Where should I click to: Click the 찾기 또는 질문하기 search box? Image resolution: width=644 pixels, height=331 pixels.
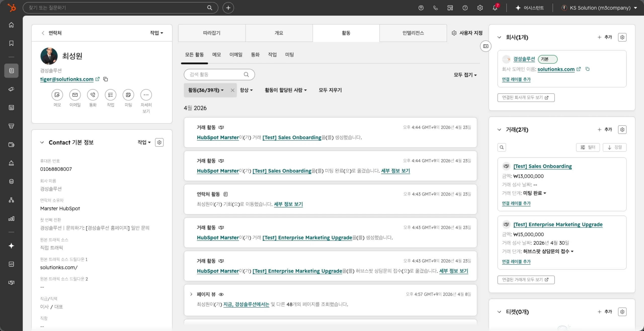[x=120, y=8]
